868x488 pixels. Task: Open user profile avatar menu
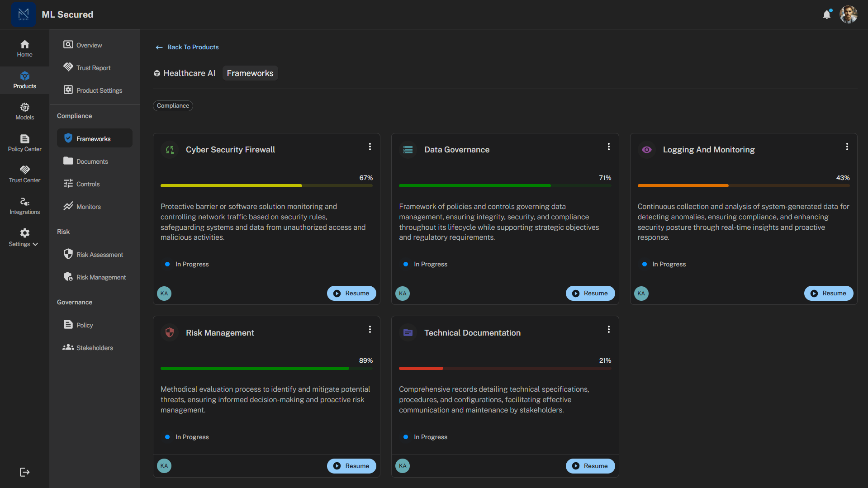pos(848,14)
